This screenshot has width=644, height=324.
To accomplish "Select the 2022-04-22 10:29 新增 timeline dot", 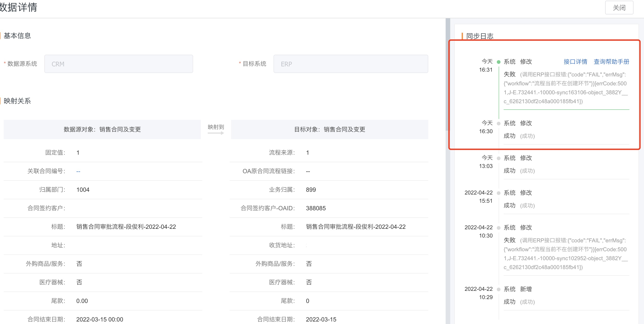I will (x=498, y=289).
